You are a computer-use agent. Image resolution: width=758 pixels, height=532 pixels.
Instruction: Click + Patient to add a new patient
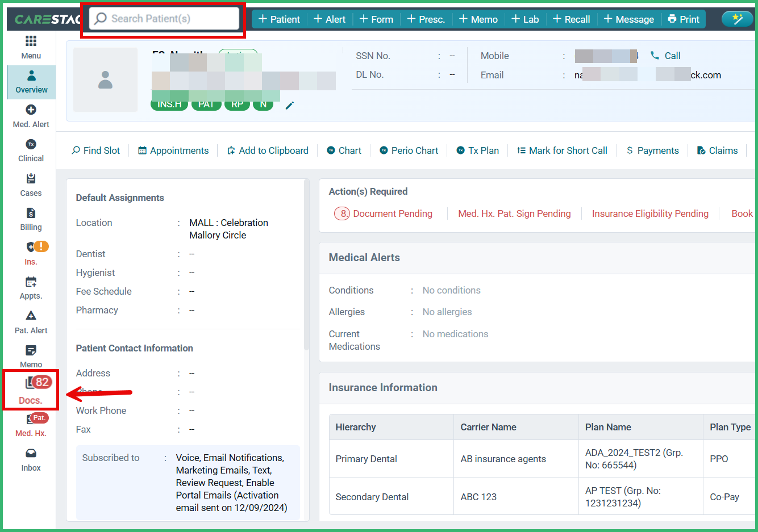coord(279,19)
